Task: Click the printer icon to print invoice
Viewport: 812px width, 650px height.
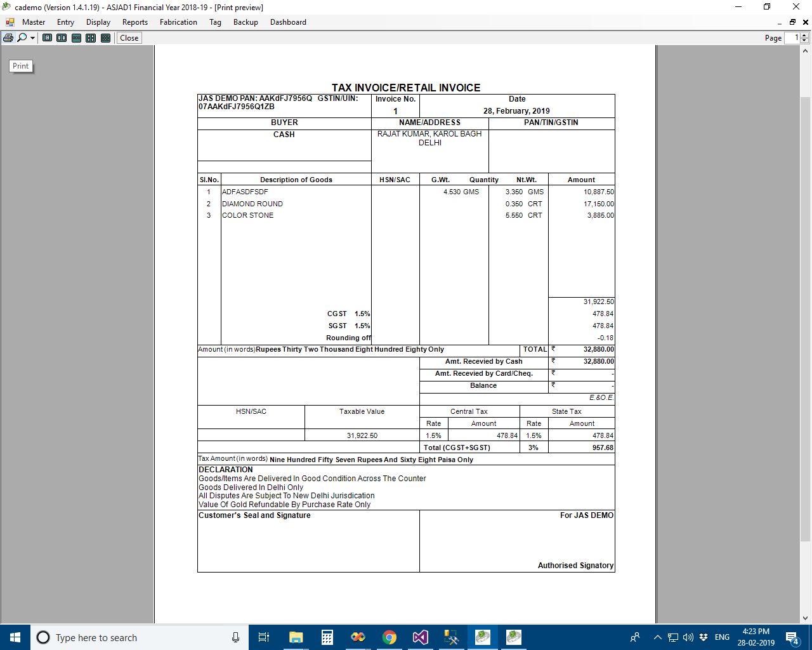Action: pos(8,38)
